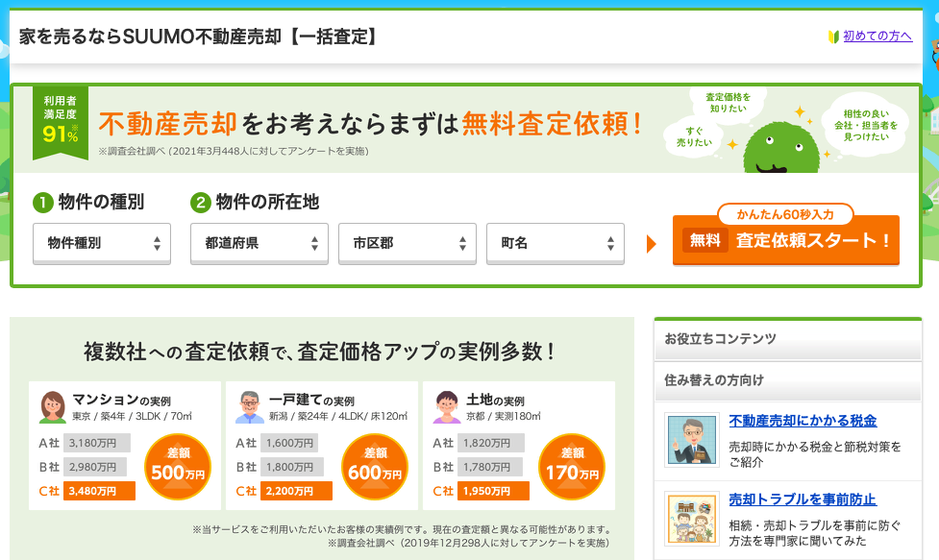Click the マンション B社 2,980万円 value
The height and width of the screenshot is (560, 939).
(x=94, y=467)
